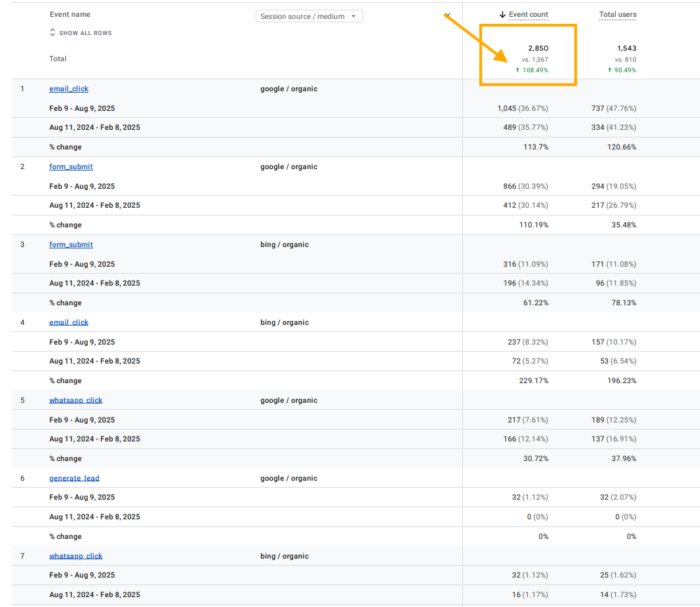The image size is (700, 607).
Task: Click the green 90.49% total users change
Action: [622, 70]
